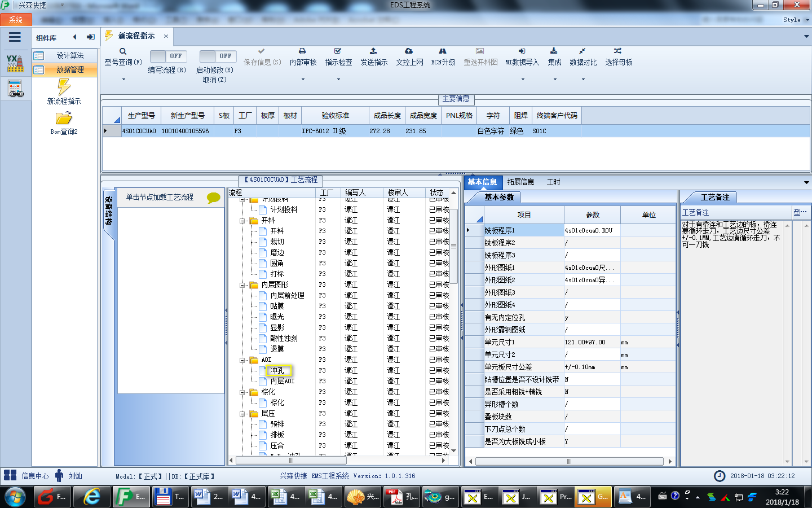Collapse the AOI folder node
The height and width of the screenshot is (508, 812).
tap(242, 360)
